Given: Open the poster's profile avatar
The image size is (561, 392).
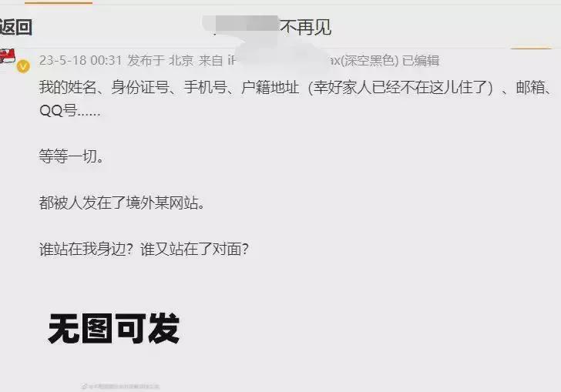Looking at the screenshot, I should point(8,56).
